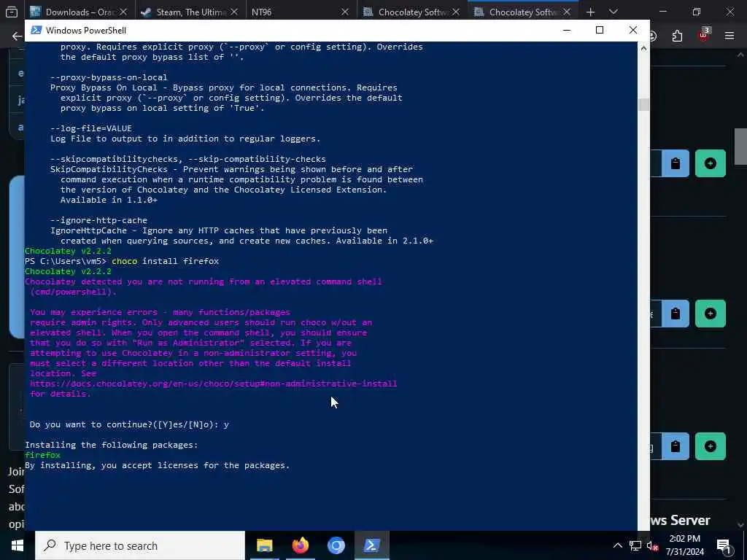Close the Steam tab
The width and height of the screenshot is (747, 560).
click(234, 12)
